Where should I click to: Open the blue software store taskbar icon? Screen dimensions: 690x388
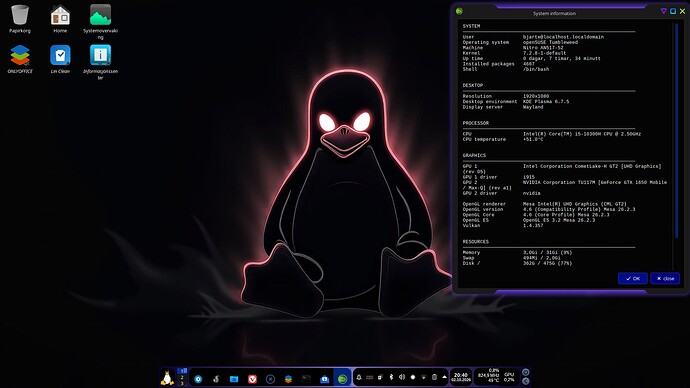(324, 379)
